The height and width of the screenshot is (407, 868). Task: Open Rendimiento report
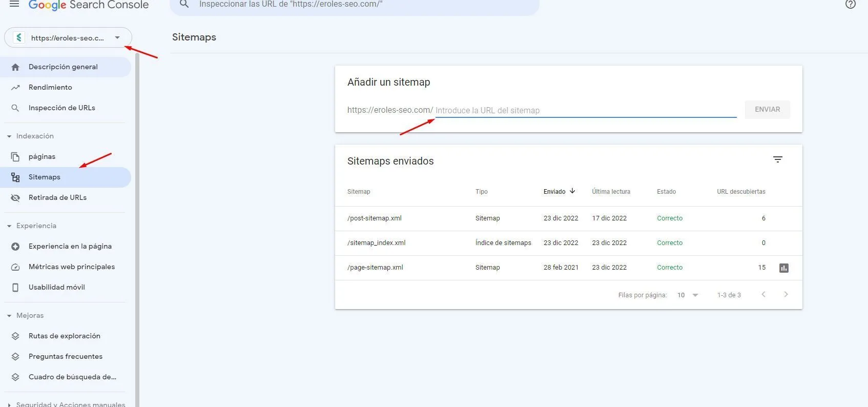[x=66, y=88]
